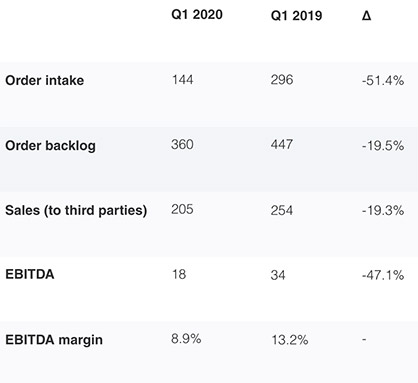Select the -47.1% EBITDA change value
The width and height of the screenshot is (418, 383).
point(383,275)
